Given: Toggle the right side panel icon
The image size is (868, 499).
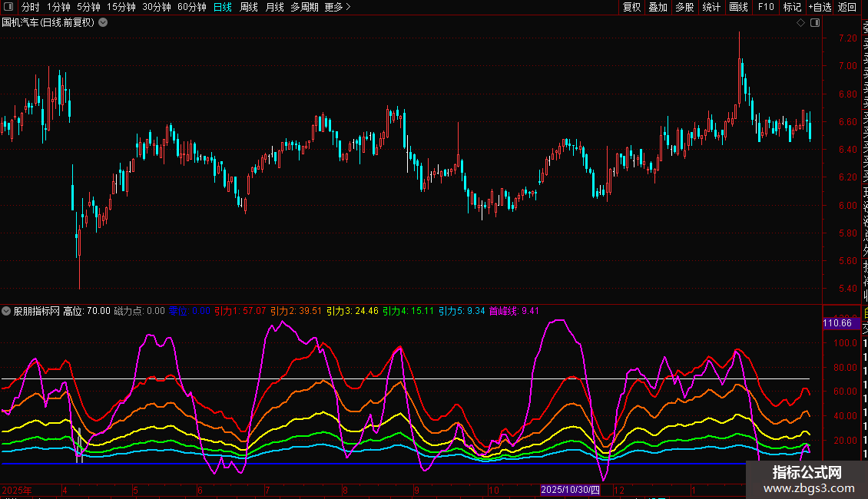Looking at the screenshot, I should click(x=813, y=23).
